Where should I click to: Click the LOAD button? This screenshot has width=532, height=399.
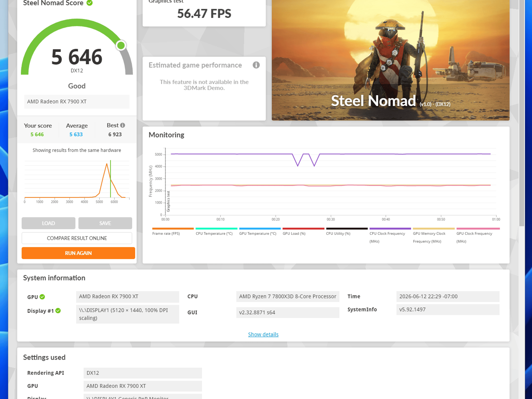(x=48, y=223)
